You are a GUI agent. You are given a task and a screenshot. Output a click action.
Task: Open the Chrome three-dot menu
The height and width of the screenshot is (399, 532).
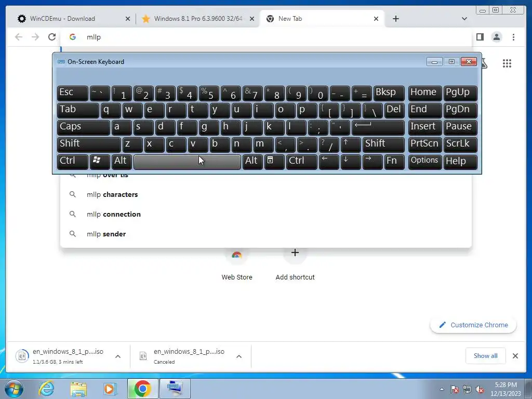coord(513,37)
